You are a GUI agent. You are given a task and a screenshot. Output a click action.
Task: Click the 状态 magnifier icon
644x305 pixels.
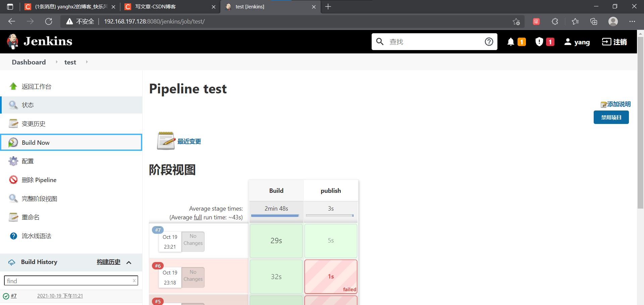[13, 105]
